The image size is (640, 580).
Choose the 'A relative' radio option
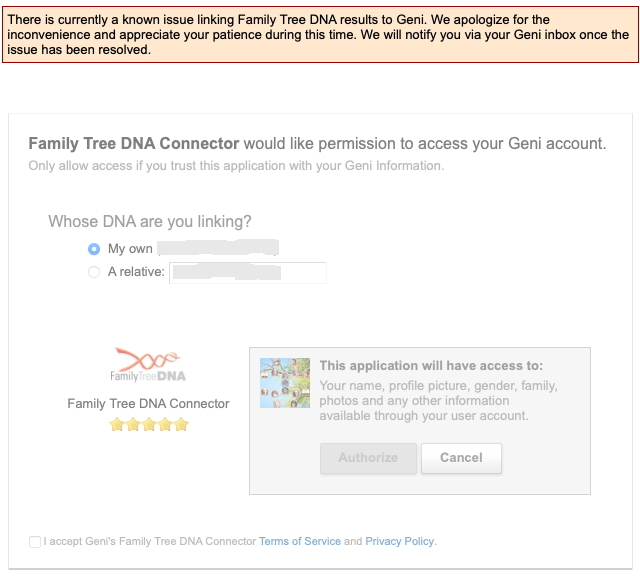coord(94,271)
